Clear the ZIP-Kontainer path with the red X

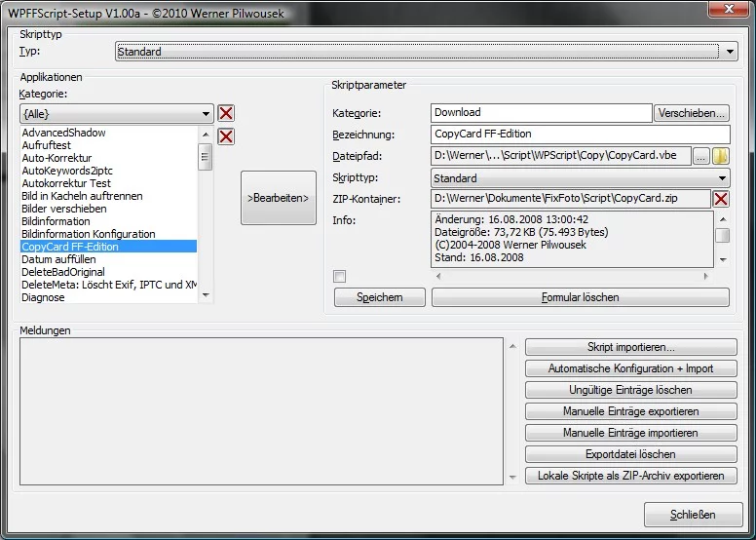point(721,199)
